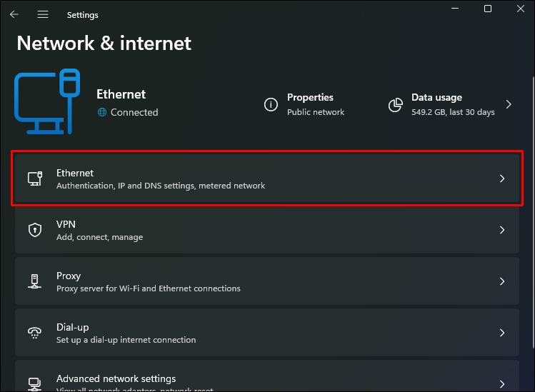This screenshot has width=535, height=392.
Task: Click the Dial-up phone icon
Action: click(x=34, y=333)
